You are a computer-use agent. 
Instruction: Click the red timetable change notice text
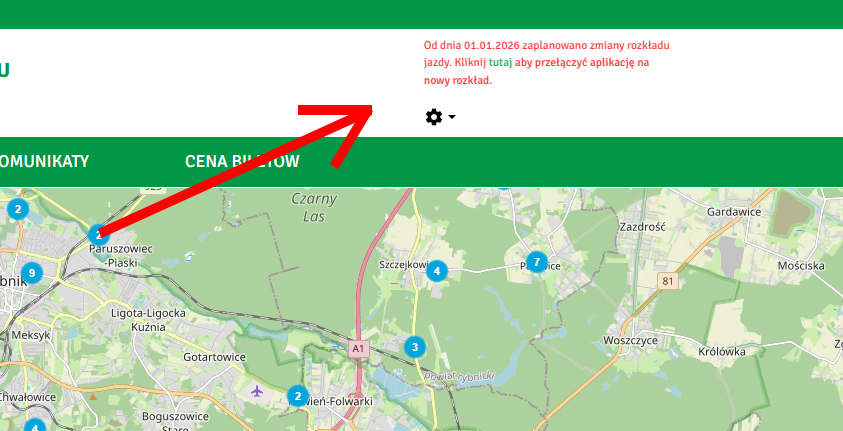(x=547, y=63)
